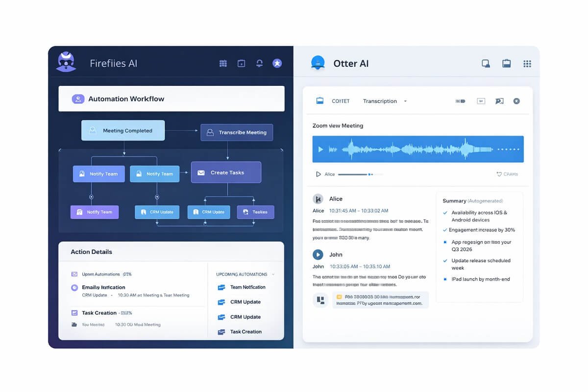Open the grid icon in Fireflies header
This screenshot has height=392, width=588.
[223, 63]
